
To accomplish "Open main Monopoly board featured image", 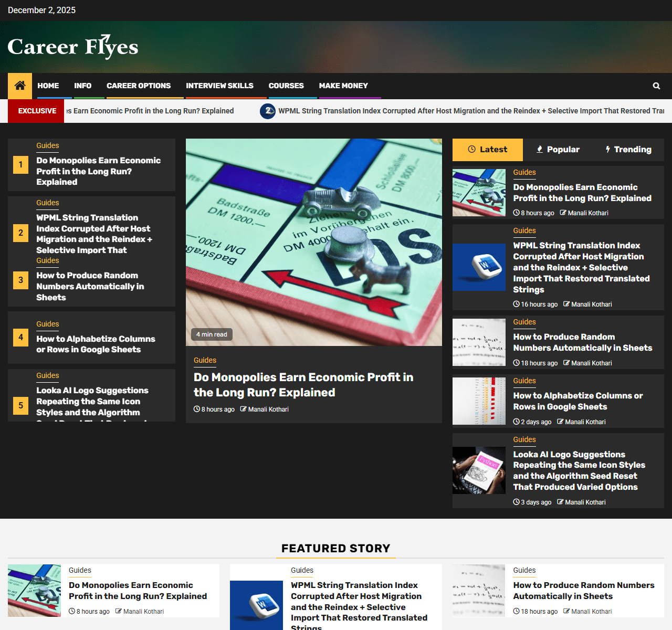I will pyautogui.click(x=313, y=242).
